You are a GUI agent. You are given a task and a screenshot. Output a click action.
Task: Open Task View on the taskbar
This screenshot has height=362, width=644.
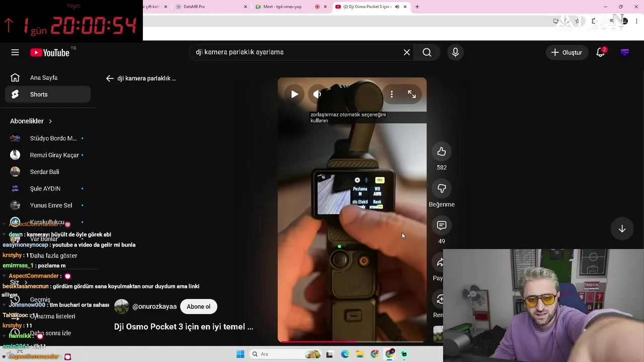[x=330, y=354]
